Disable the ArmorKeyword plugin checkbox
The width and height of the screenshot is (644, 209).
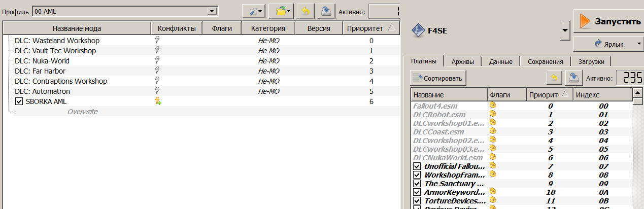(417, 192)
